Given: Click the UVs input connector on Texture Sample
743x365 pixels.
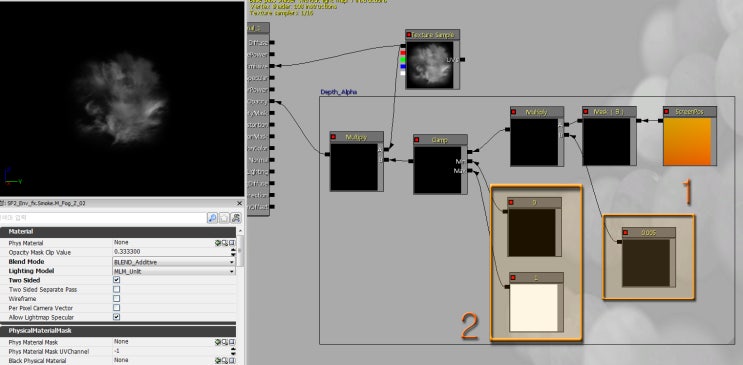Looking at the screenshot, I should (462, 60).
